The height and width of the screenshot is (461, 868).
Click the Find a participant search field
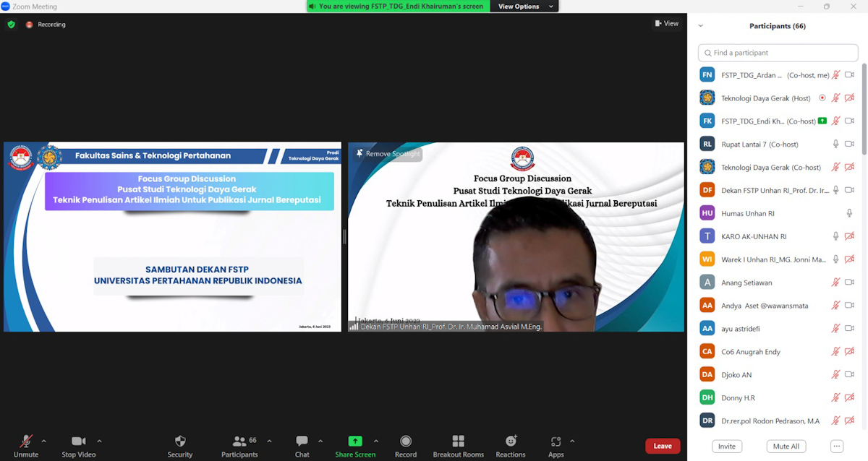pos(778,53)
